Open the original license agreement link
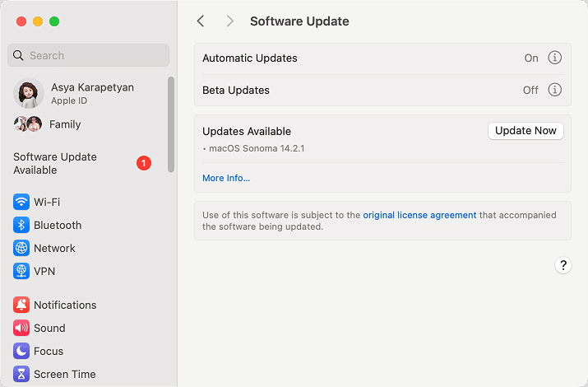This screenshot has width=588, height=387. (x=419, y=215)
